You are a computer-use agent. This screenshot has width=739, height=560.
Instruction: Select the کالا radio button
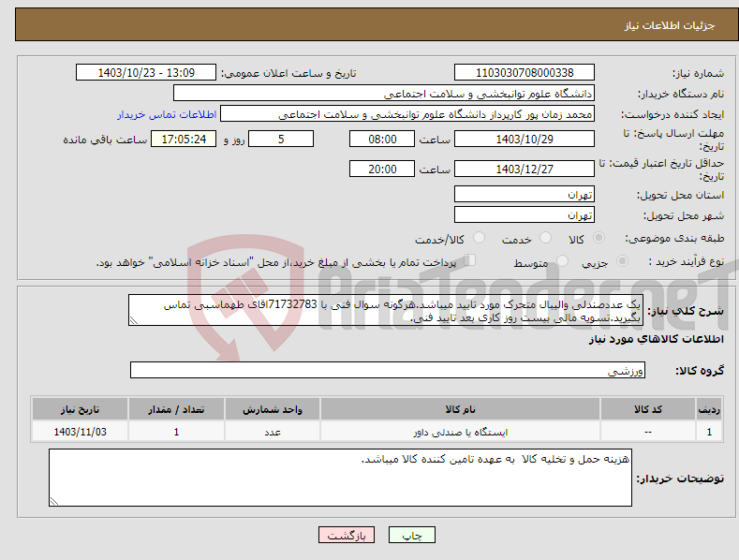tap(599, 238)
